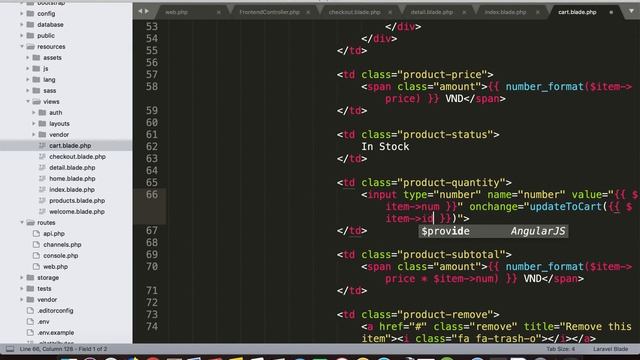Image resolution: width=640 pixels, height=360 pixels.
Task: Click the "product-subtotal" class string
Action: [x=451, y=255]
